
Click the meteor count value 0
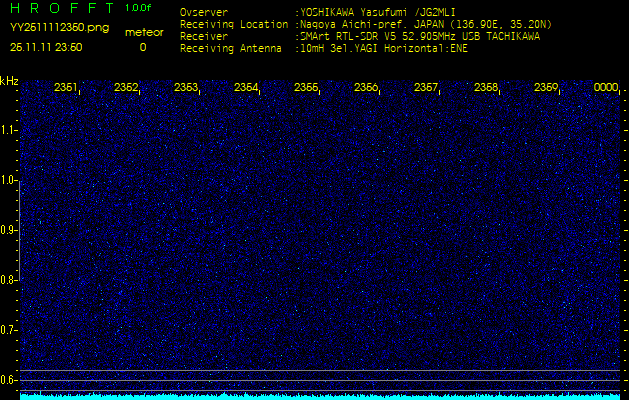pos(142,46)
